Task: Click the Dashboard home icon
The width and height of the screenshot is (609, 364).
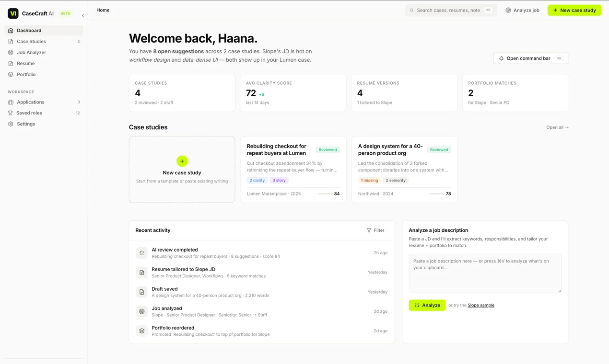Action: click(11, 30)
